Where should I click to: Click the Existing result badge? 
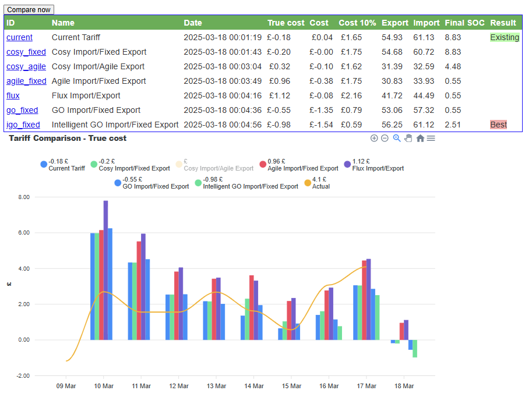pos(505,37)
